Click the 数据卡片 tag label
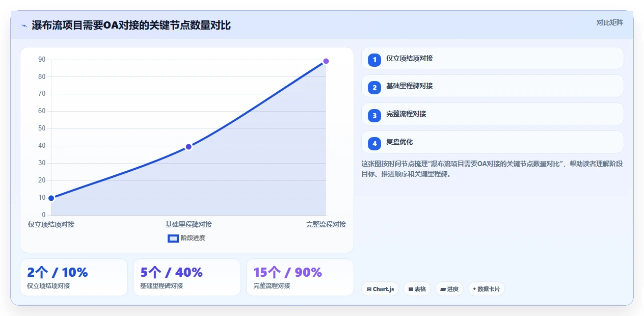This screenshot has height=316, width=644. tap(489, 289)
